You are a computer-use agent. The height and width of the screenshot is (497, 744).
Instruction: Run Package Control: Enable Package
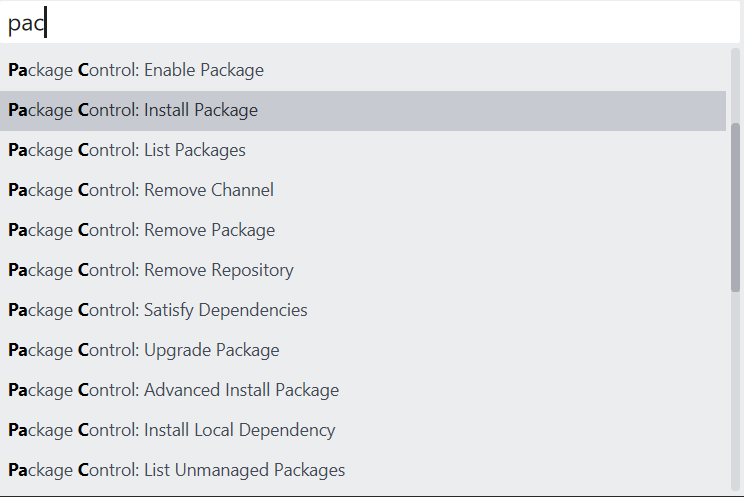click(136, 71)
